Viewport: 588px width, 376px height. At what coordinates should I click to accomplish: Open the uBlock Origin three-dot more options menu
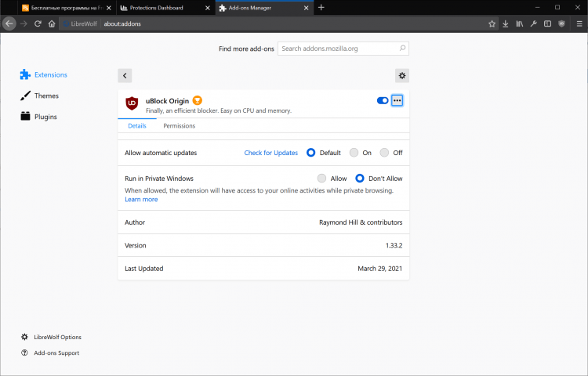397,100
